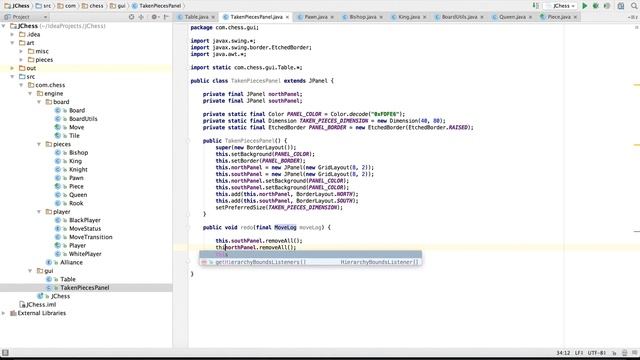
Task: Click the memory indicator icon at status bar end
Action: (634, 353)
